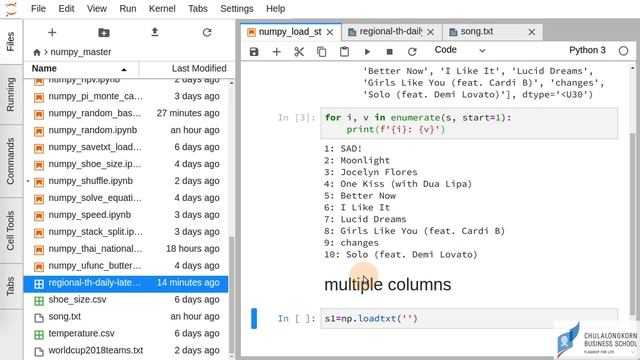Switch to the Files sidebar tab
Viewport: 640px width, 360px height.
click(x=11, y=41)
